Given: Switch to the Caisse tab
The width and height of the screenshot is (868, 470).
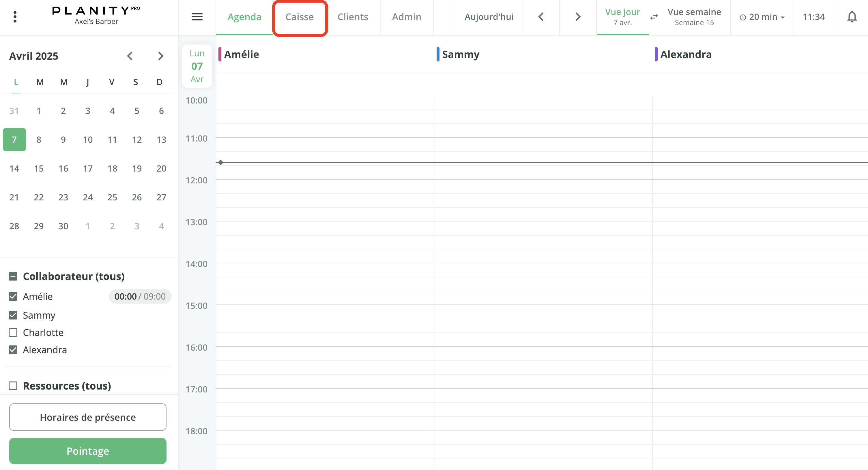Looking at the screenshot, I should tap(300, 16).
